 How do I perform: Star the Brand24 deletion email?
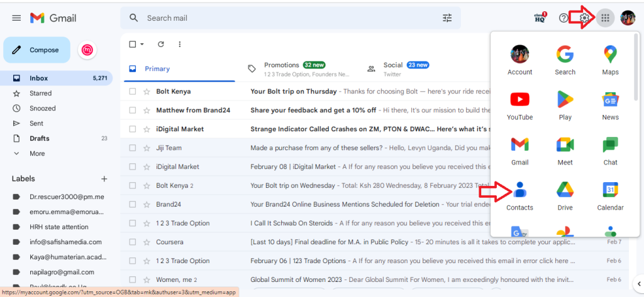click(x=147, y=204)
